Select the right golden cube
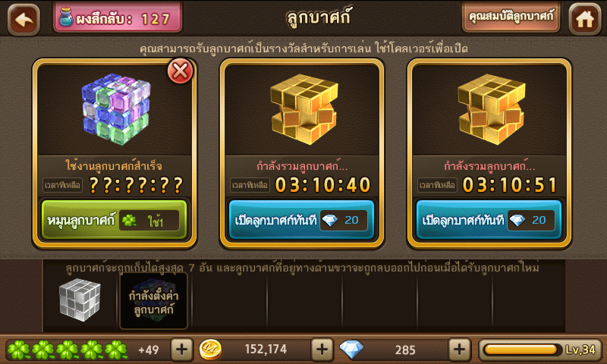Image resolution: width=607 pixels, height=364 pixels. pos(490,109)
